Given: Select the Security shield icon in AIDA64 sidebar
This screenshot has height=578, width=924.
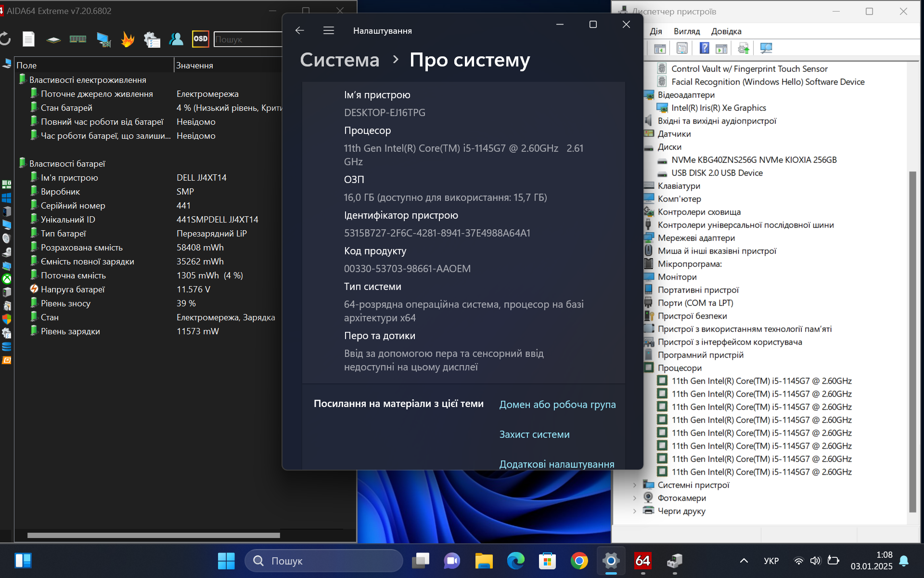Looking at the screenshot, I should coord(7,319).
